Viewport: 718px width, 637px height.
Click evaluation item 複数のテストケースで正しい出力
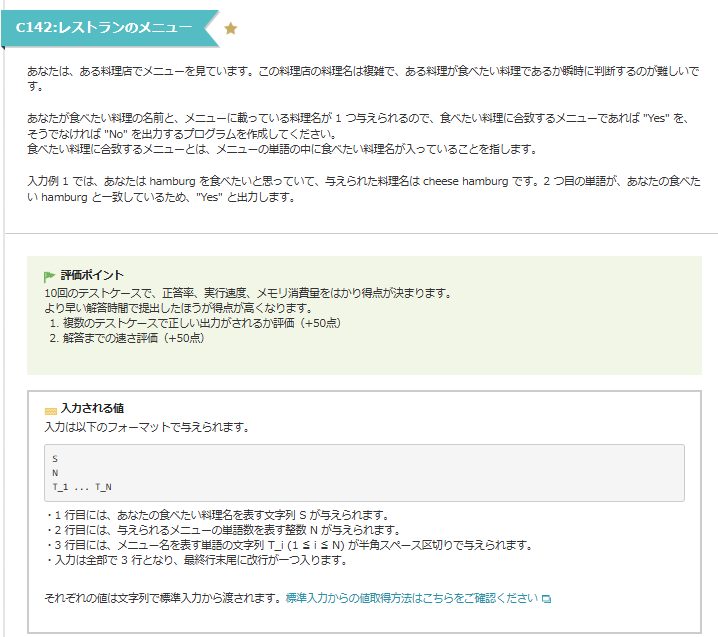tap(198, 323)
